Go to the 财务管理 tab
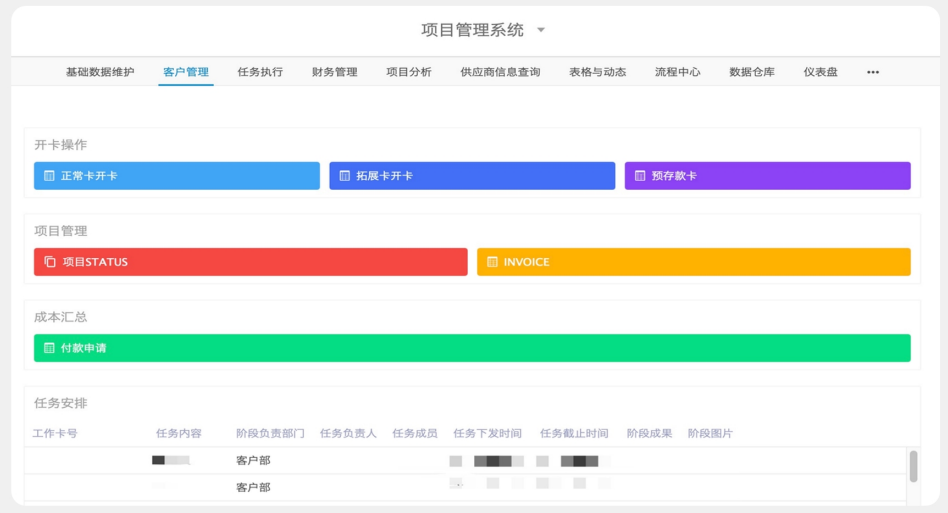Viewport: 948px width, 513px height. click(334, 72)
